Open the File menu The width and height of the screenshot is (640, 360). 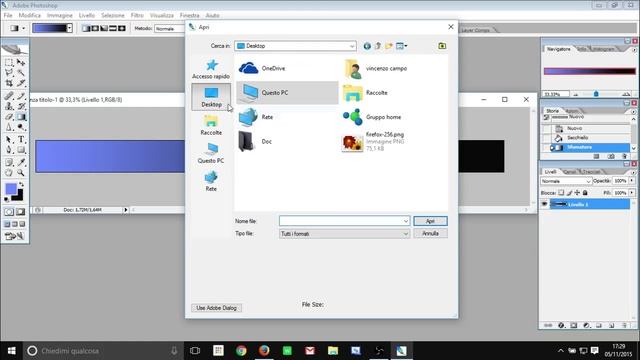click(x=8, y=15)
